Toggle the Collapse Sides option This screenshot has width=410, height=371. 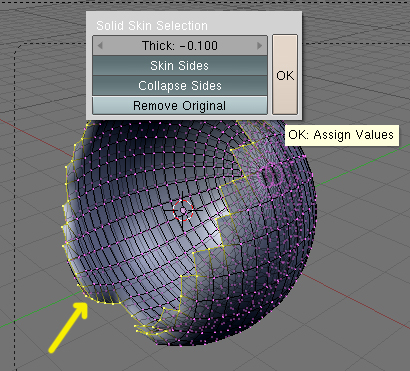(180, 86)
